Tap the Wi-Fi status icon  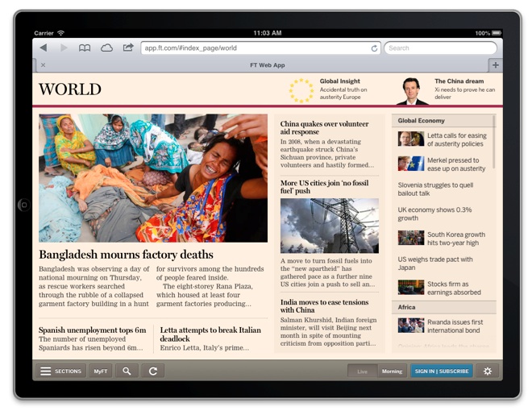(x=61, y=33)
